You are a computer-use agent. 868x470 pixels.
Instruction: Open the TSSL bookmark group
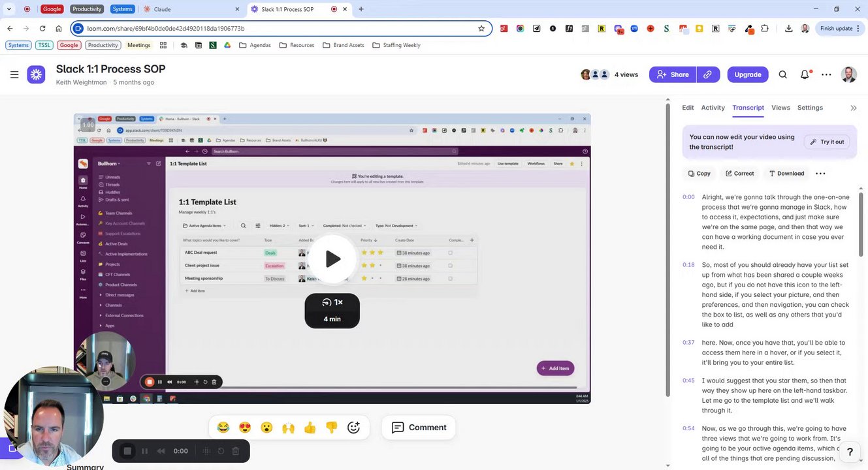pos(44,45)
